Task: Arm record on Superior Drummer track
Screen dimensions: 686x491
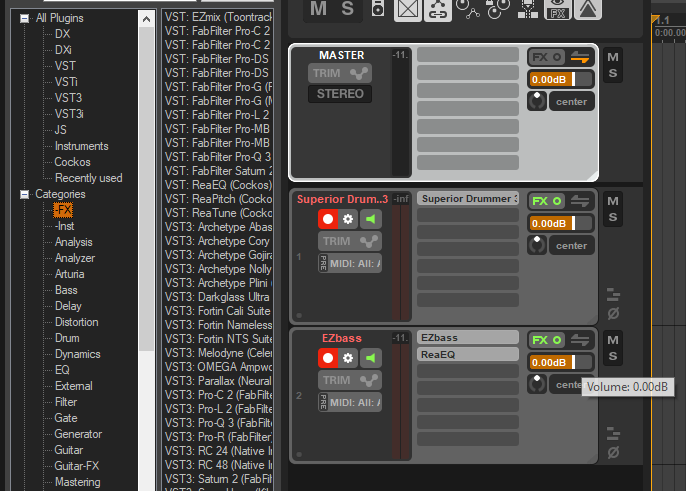Action: click(328, 219)
